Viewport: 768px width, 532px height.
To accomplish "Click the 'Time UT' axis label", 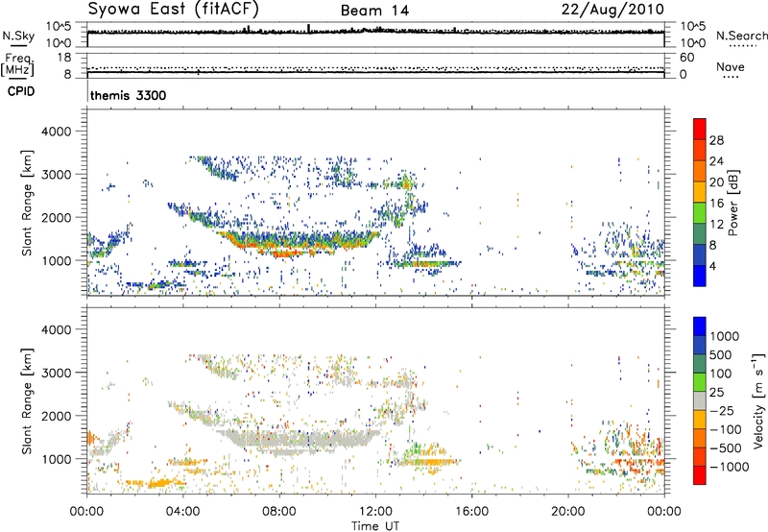I will (x=375, y=526).
